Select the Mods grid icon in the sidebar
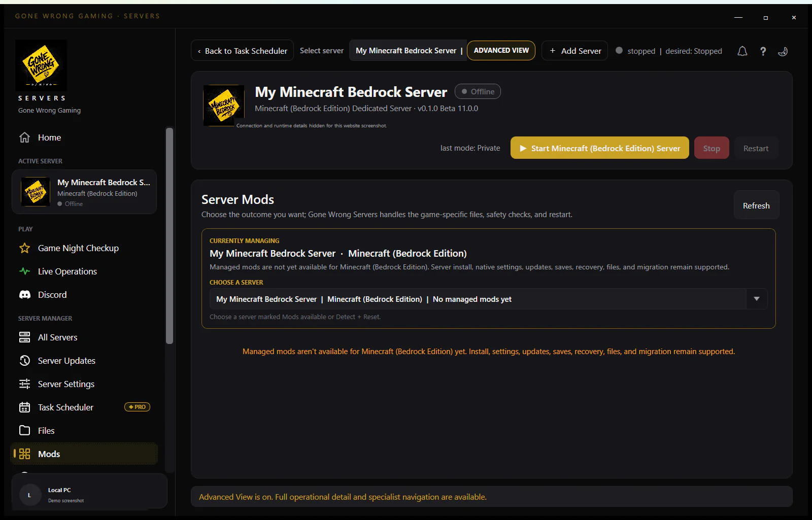This screenshot has height=520, width=812. [24, 454]
